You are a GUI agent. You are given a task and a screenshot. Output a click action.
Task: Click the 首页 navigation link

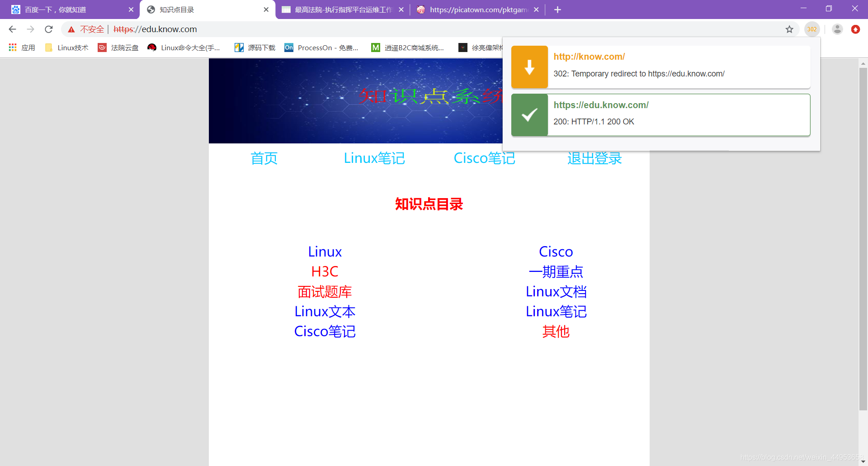(264, 158)
